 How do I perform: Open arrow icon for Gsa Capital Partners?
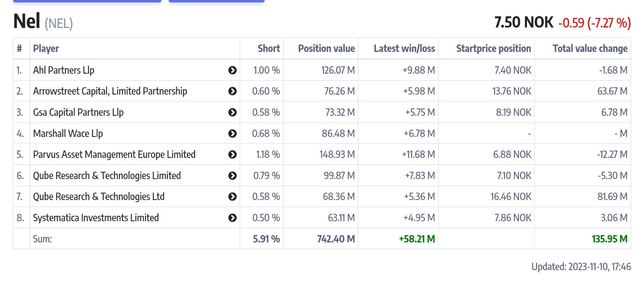pos(232,112)
